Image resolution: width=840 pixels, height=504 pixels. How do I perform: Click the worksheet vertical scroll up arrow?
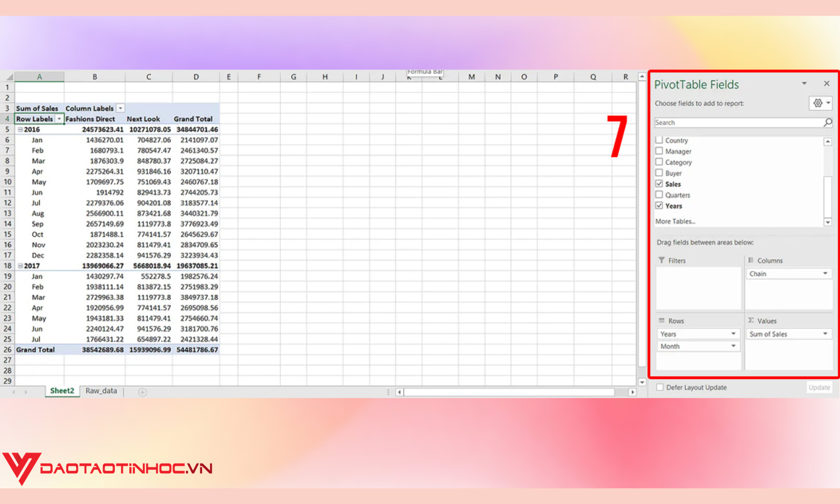point(642,77)
